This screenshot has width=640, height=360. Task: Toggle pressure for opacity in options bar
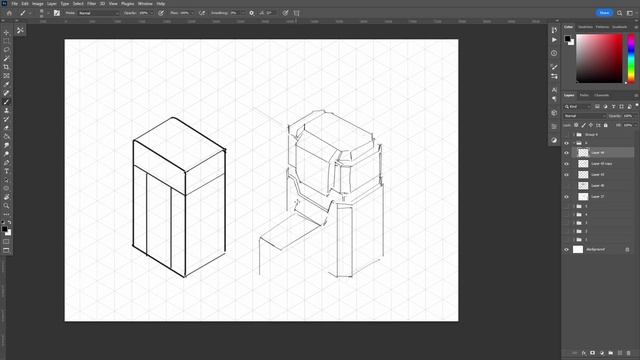161,13
